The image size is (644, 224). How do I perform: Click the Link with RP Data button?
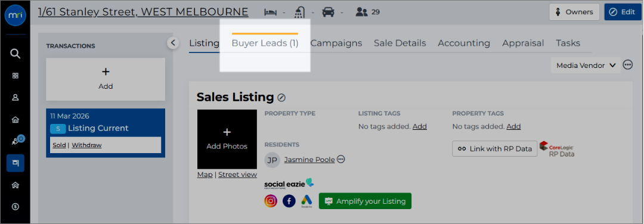(x=495, y=149)
